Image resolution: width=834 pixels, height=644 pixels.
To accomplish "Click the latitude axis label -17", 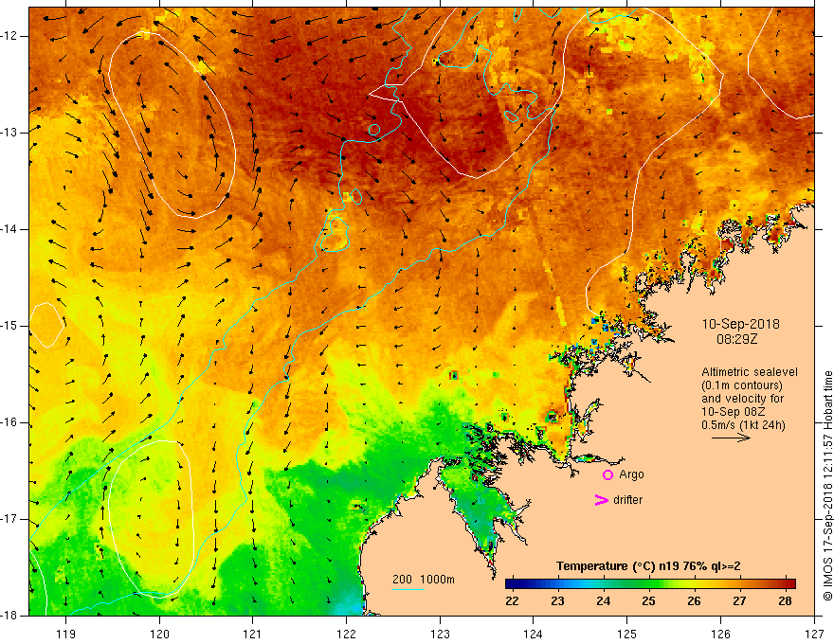I will click(x=10, y=519).
